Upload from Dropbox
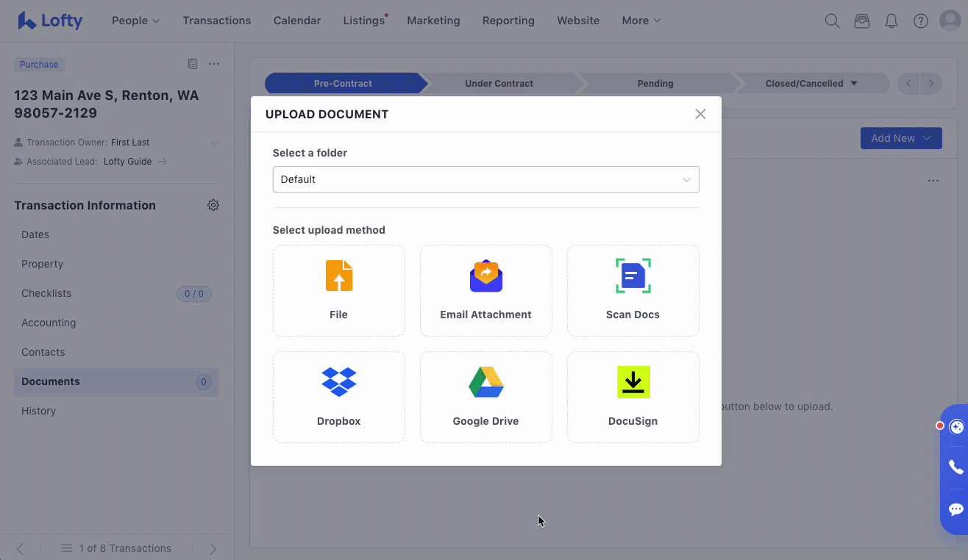968x560 pixels. [x=338, y=397]
